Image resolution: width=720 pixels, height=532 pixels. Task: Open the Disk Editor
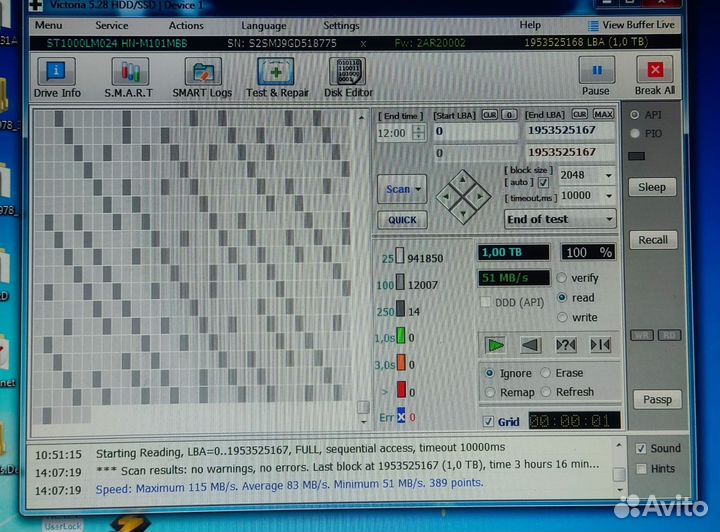348,77
